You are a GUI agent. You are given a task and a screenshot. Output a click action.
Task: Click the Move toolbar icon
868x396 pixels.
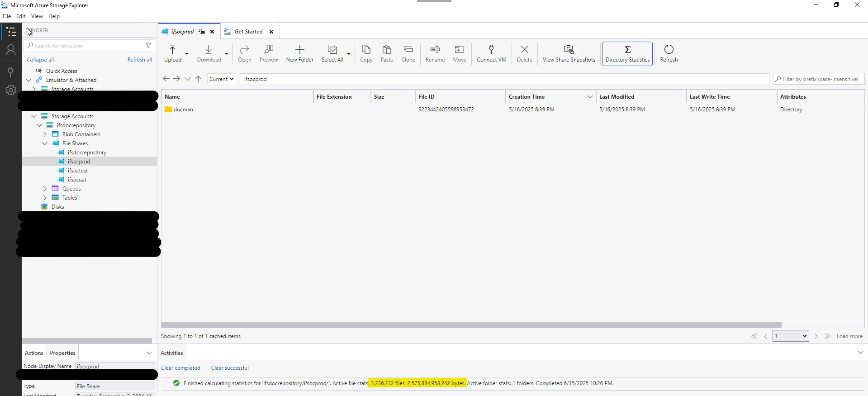click(460, 53)
